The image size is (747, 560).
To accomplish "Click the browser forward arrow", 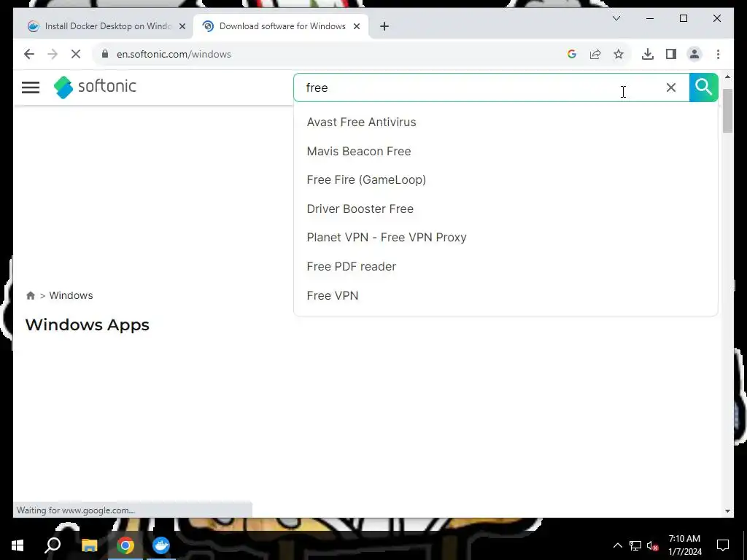I will pyautogui.click(x=53, y=54).
